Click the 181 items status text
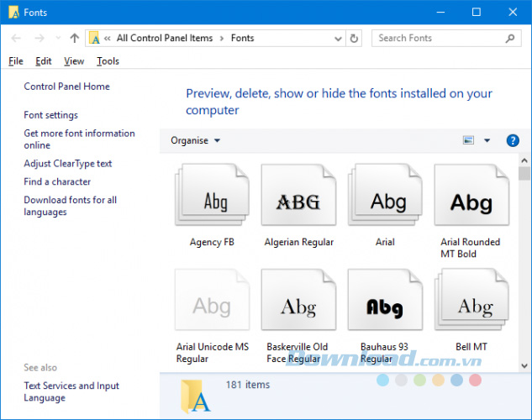 (x=248, y=385)
